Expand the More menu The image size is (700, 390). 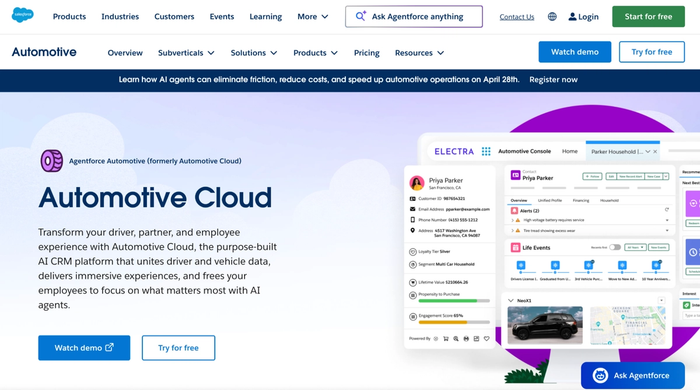click(312, 17)
